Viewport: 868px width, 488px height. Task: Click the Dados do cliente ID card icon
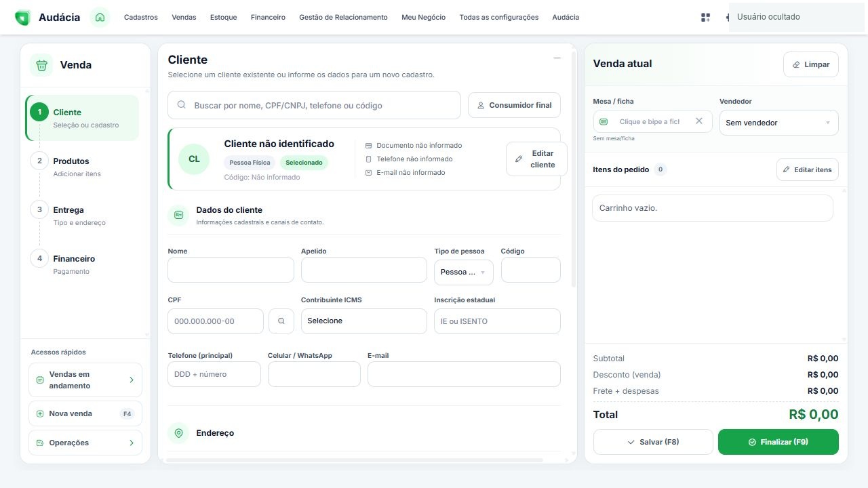pos(179,216)
